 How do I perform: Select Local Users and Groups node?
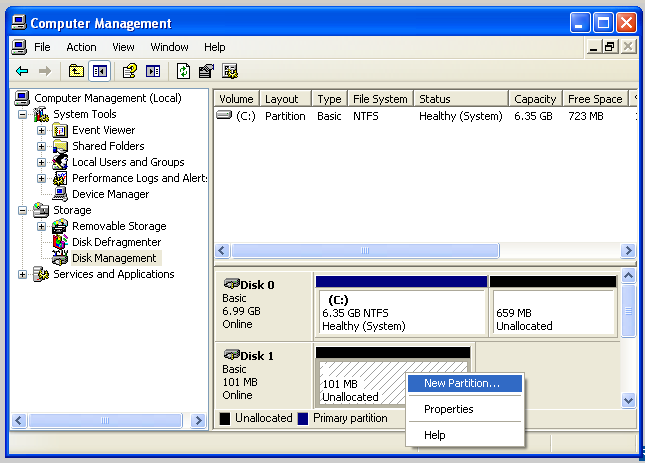click(128, 162)
